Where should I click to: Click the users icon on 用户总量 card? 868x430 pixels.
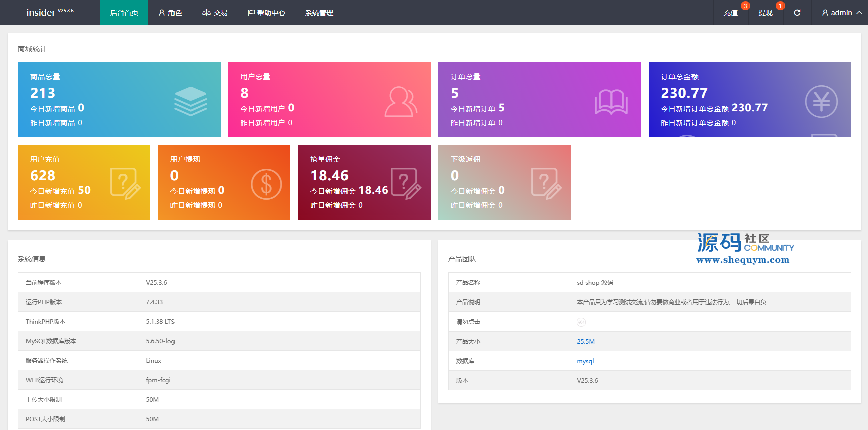pyautogui.click(x=400, y=102)
